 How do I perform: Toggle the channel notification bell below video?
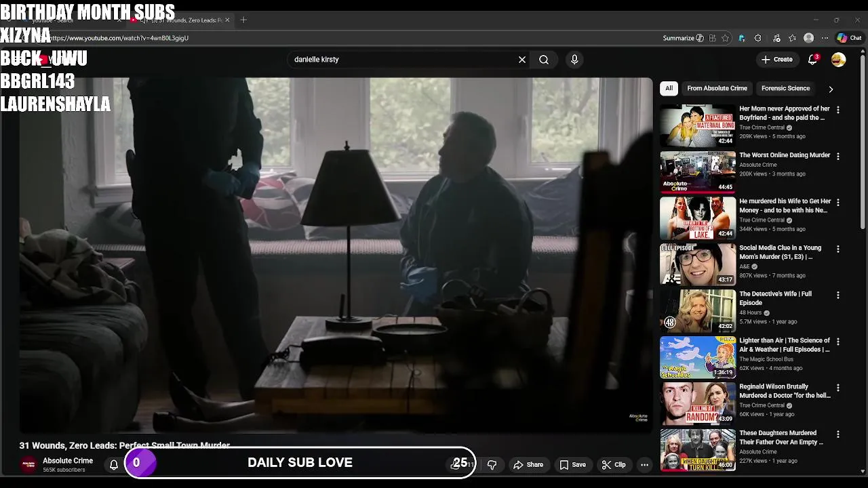pyautogui.click(x=114, y=465)
